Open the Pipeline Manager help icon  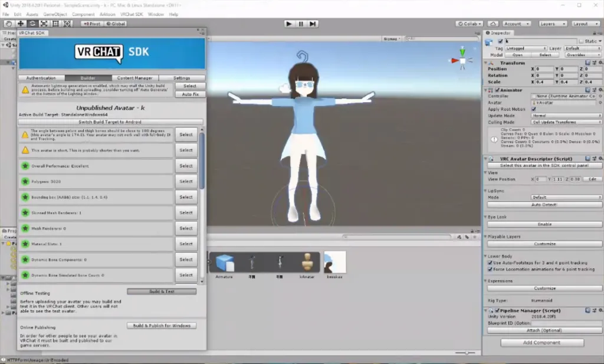coord(587,310)
